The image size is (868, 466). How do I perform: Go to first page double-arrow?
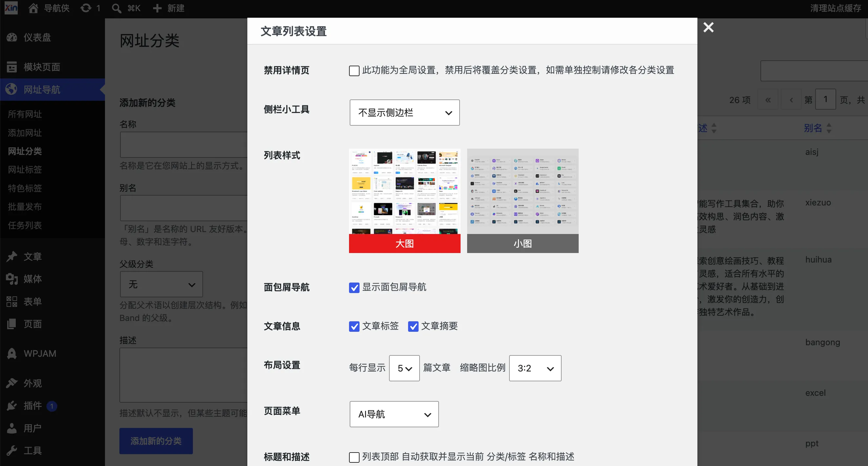(x=768, y=99)
